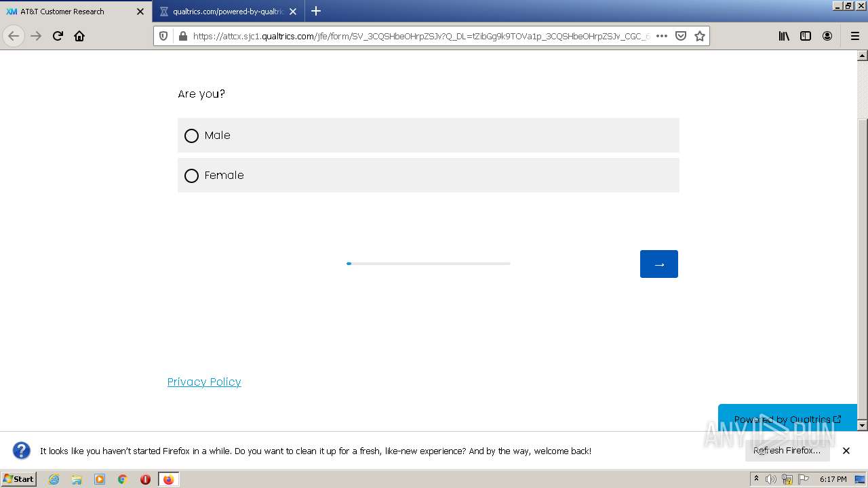Click the network tray icon

pyautogui.click(x=787, y=479)
